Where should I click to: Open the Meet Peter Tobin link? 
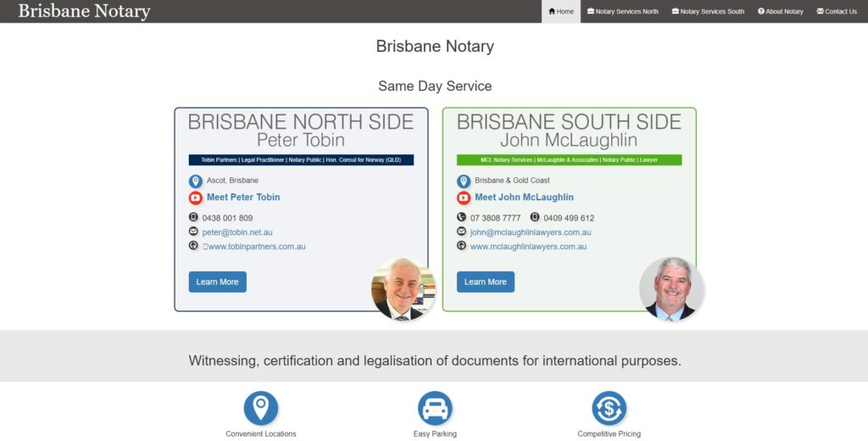point(243,198)
